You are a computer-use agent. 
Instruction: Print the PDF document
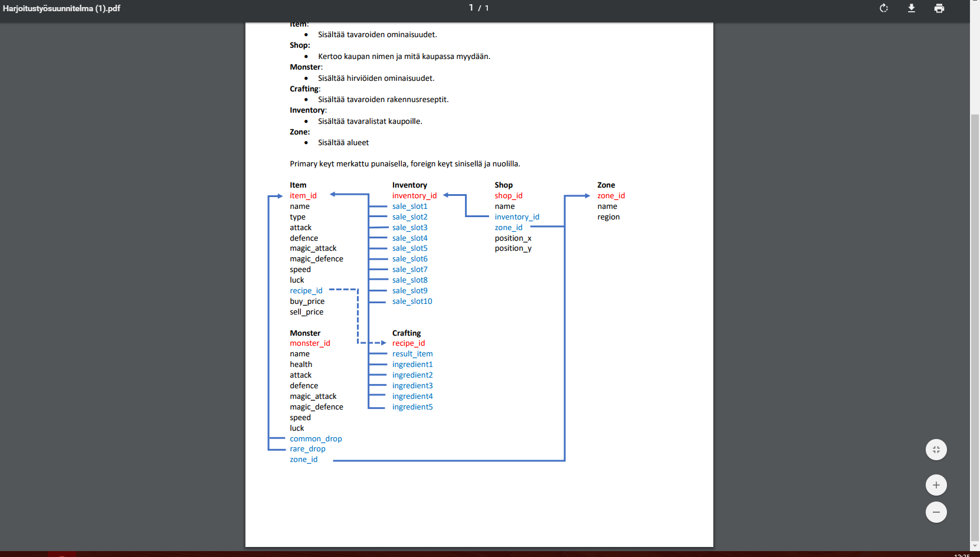[939, 8]
